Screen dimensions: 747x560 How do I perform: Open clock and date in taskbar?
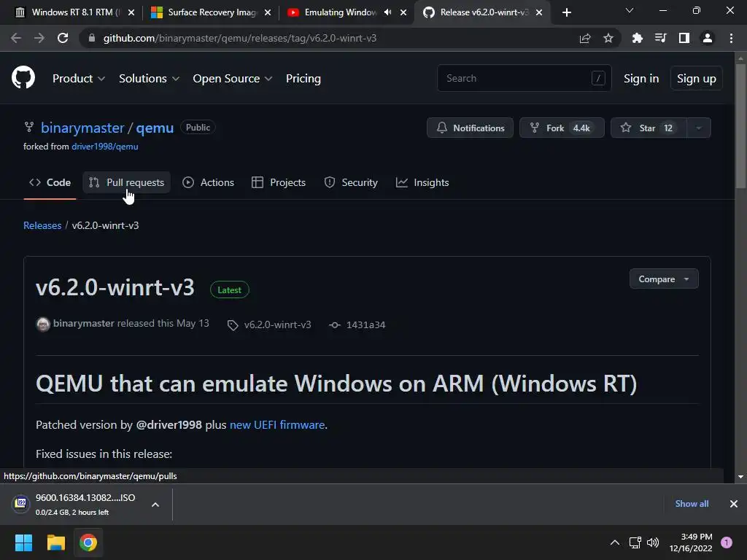(691, 542)
